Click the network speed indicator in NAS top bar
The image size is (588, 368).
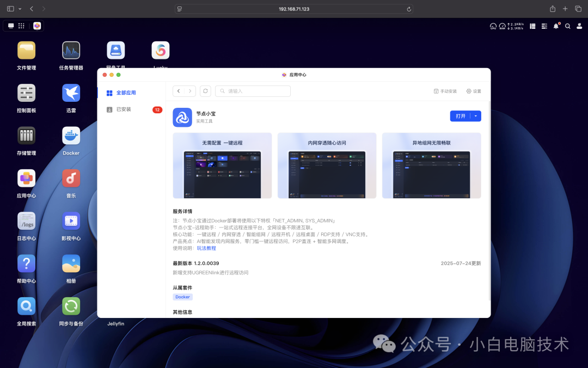coord(516,26)
